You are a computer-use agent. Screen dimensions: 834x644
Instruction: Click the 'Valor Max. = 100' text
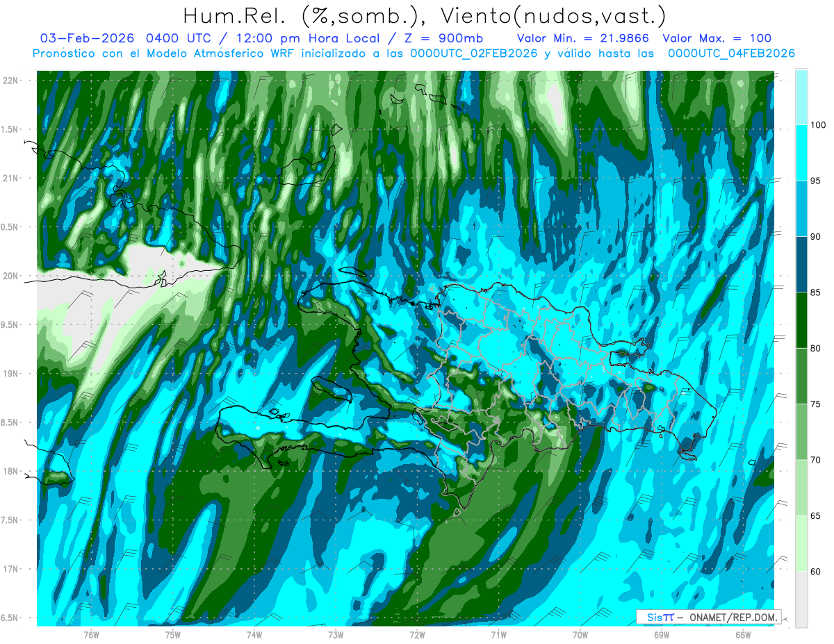(x=717, y=39)
